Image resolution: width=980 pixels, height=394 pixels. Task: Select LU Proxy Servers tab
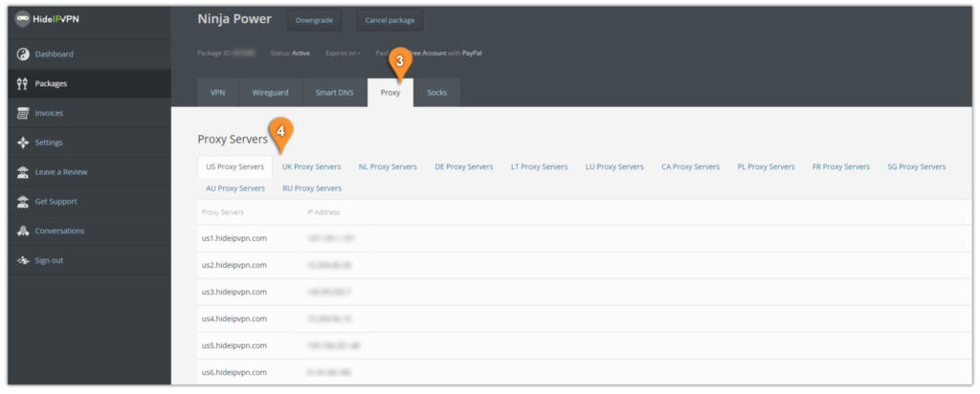click(x=614, y=166)
